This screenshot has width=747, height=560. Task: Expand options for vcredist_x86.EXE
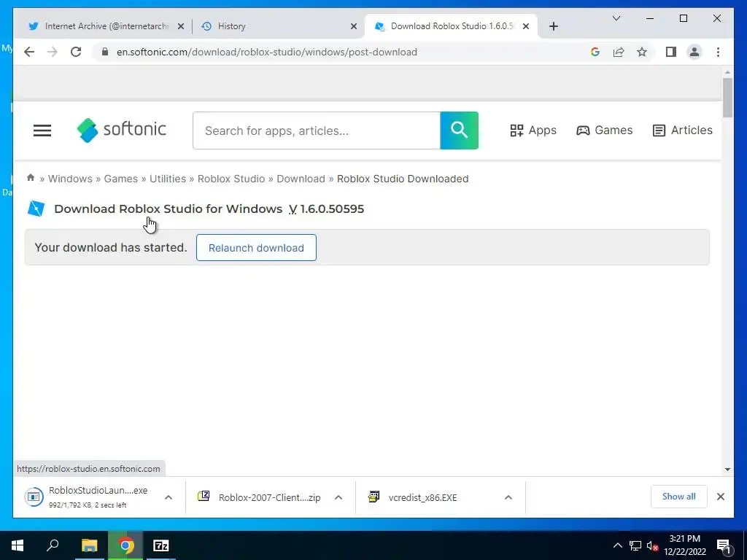pyautogui.click(x=508, y=497)
